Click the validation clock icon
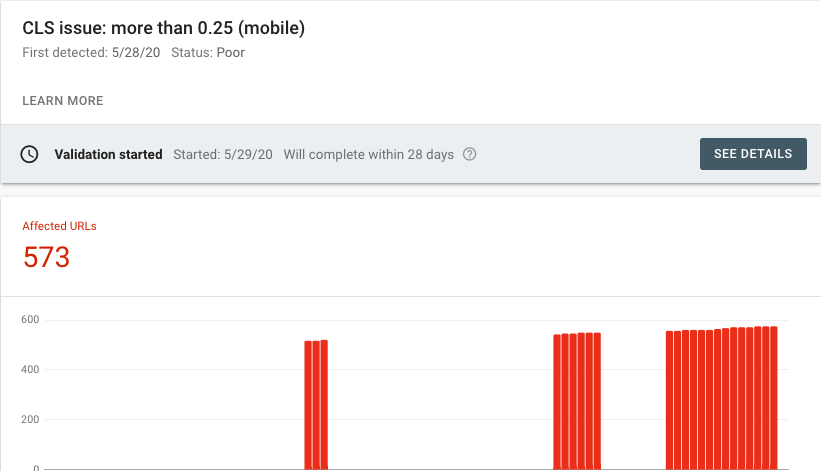This screenshot has width=821, height=471. pos(29,154)
